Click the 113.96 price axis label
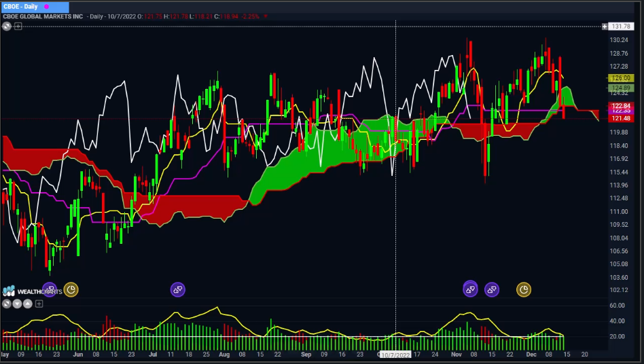The image size is (644, 364). click(619, 185)
